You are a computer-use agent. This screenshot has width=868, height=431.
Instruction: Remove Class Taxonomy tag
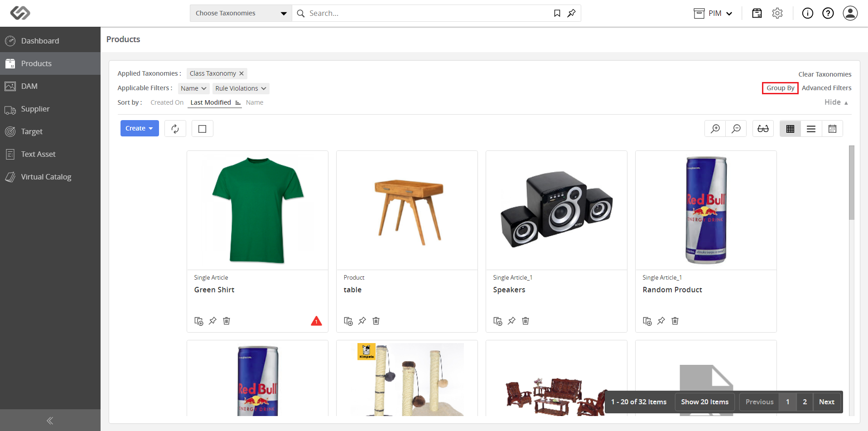pyautogui.click(x=241, y=73)
